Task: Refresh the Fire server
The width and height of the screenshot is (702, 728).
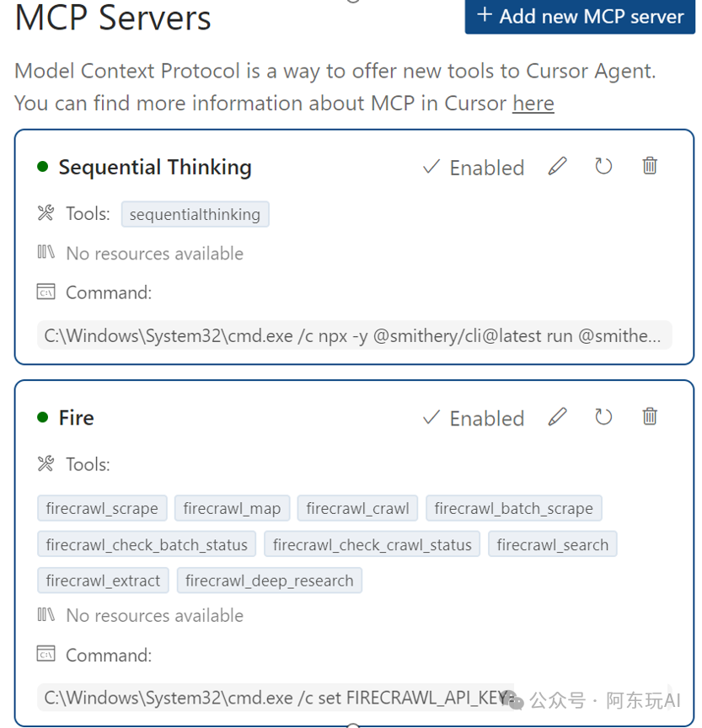Action: coord(603,417)
